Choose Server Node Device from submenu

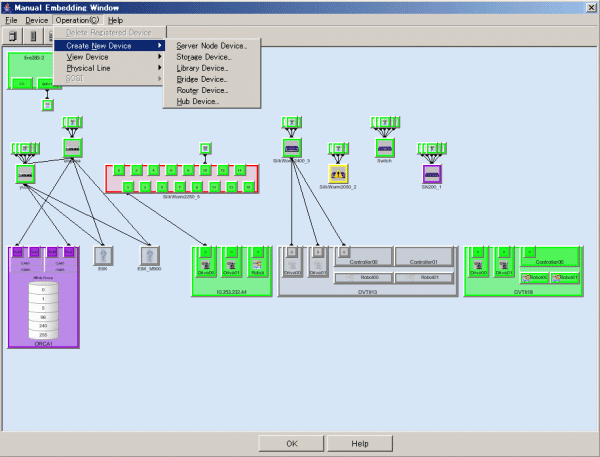point(212,46)
